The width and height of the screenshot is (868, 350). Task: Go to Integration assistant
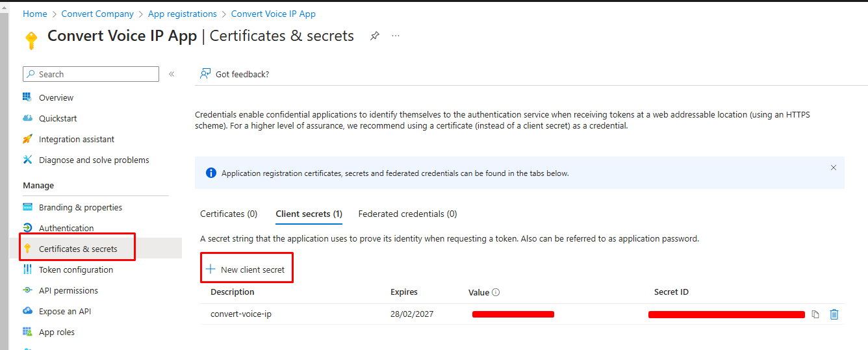(x=77, y=139)
